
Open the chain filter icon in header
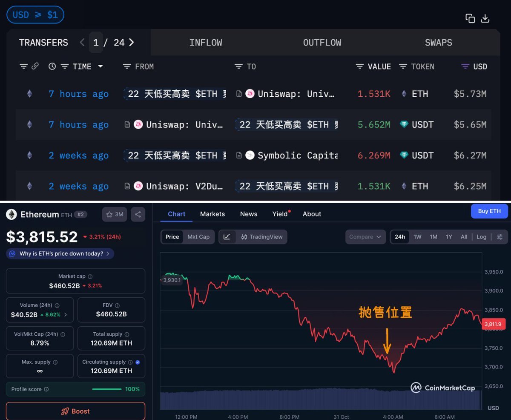tap(24, 66)
